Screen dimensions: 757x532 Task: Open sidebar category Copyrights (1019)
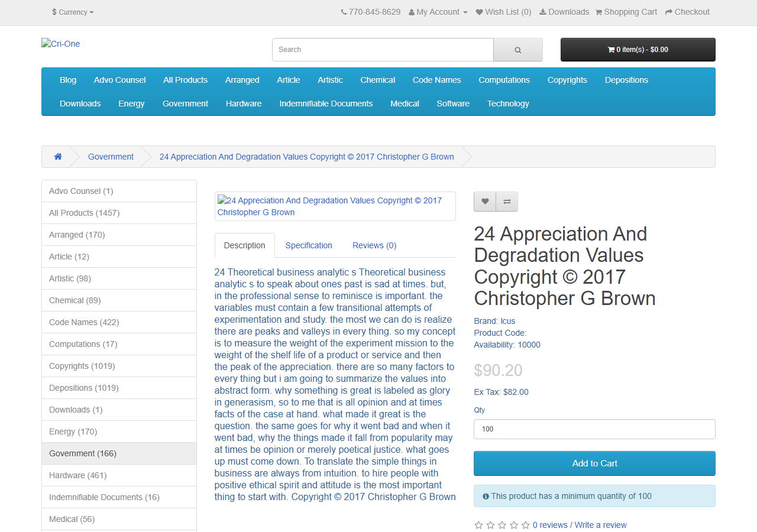[119, 366]
